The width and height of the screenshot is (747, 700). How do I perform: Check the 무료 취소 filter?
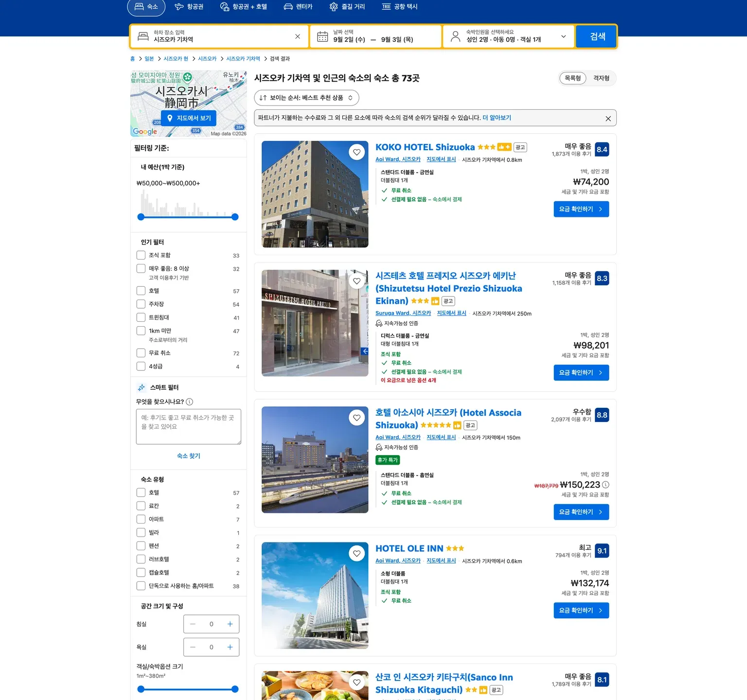point(141,353)
